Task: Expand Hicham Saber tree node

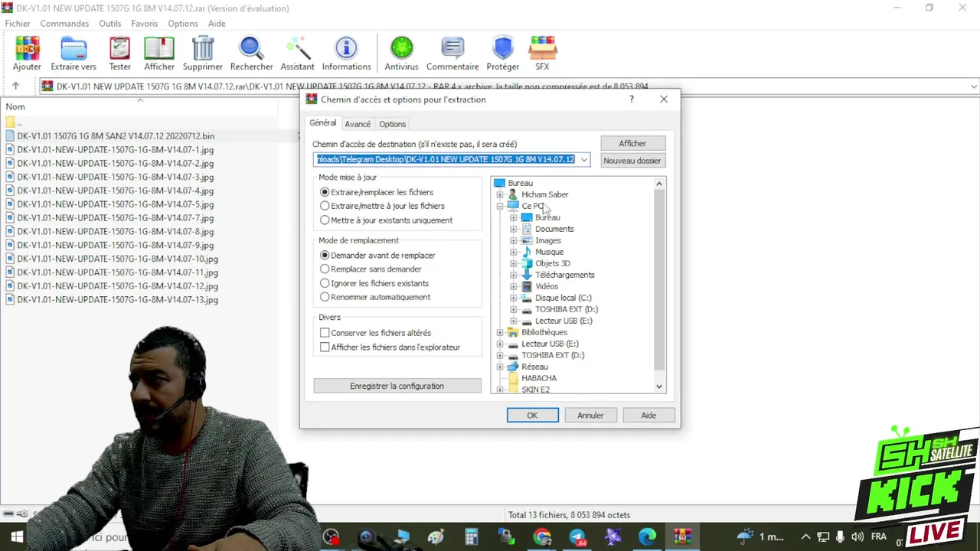Action: click(x=500, y=194)
